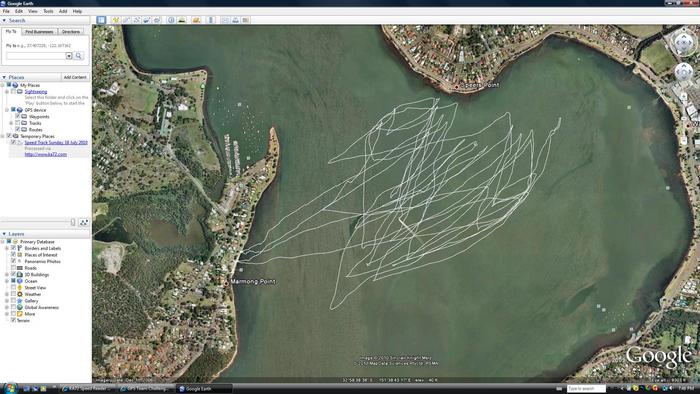Click the sunlight landscape toolbar icon
This screenshot has height=394, width=700.
pos(182,20)
